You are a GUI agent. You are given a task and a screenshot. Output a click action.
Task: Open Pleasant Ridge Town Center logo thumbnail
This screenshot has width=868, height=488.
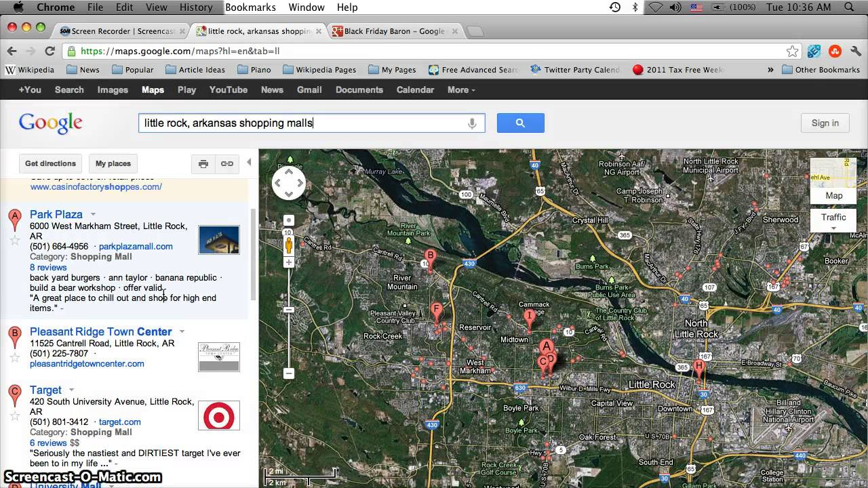(x=219, y=357)
